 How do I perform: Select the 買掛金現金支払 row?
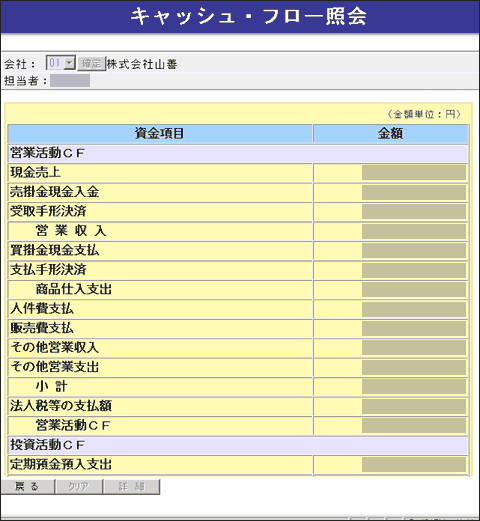tap(238, 250)
